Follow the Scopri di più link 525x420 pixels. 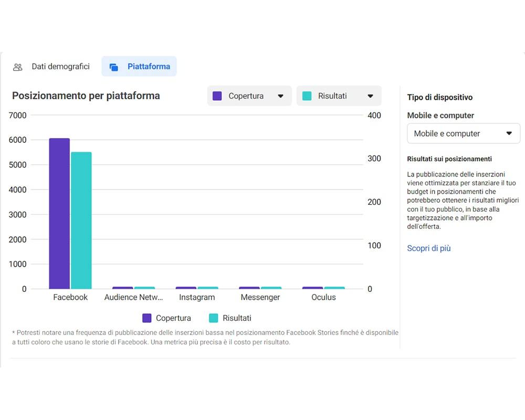pos(429,248)
